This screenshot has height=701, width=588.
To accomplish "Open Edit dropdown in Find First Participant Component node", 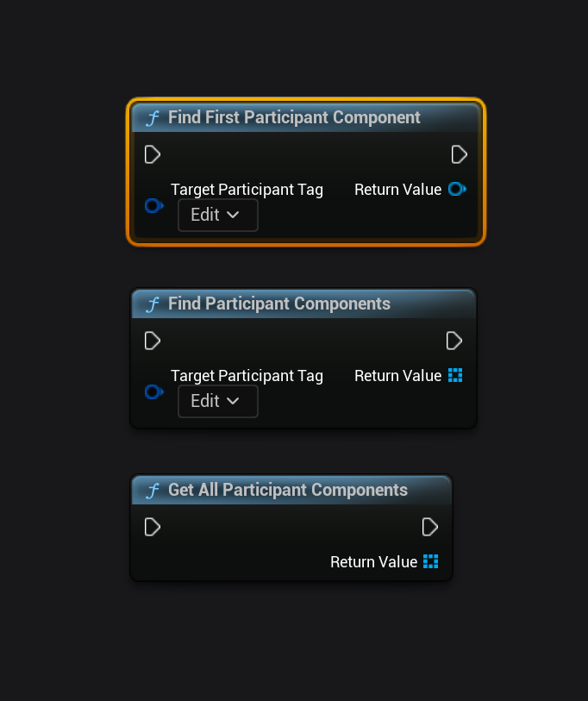I will click(217, 215).
